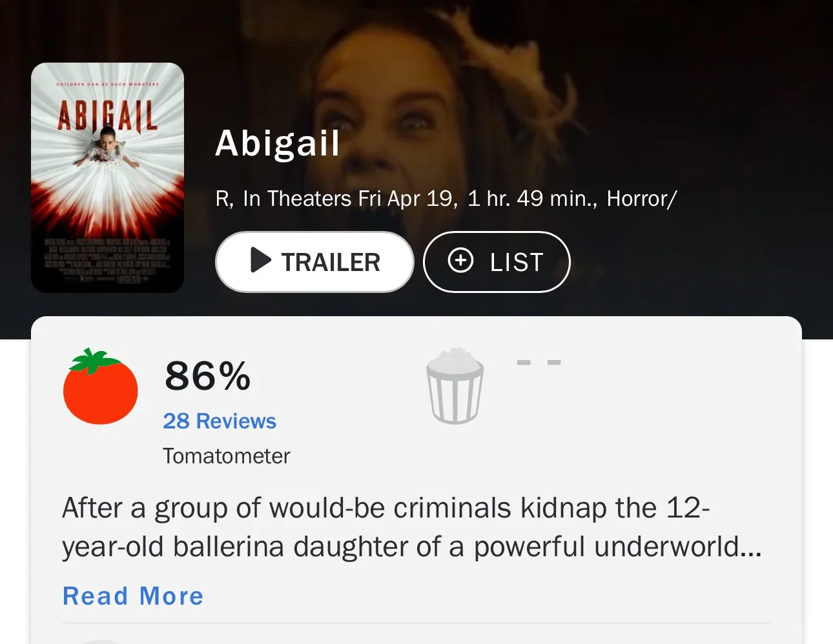Click the Abigail movie title heading
Screen dimensions: 833x644
click(x=277, y=143)
